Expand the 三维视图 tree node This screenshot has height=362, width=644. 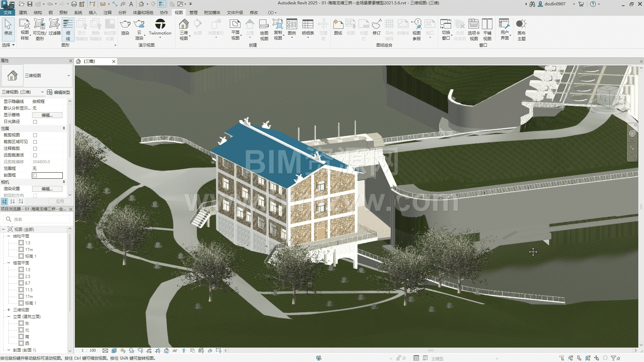(9, 310)
